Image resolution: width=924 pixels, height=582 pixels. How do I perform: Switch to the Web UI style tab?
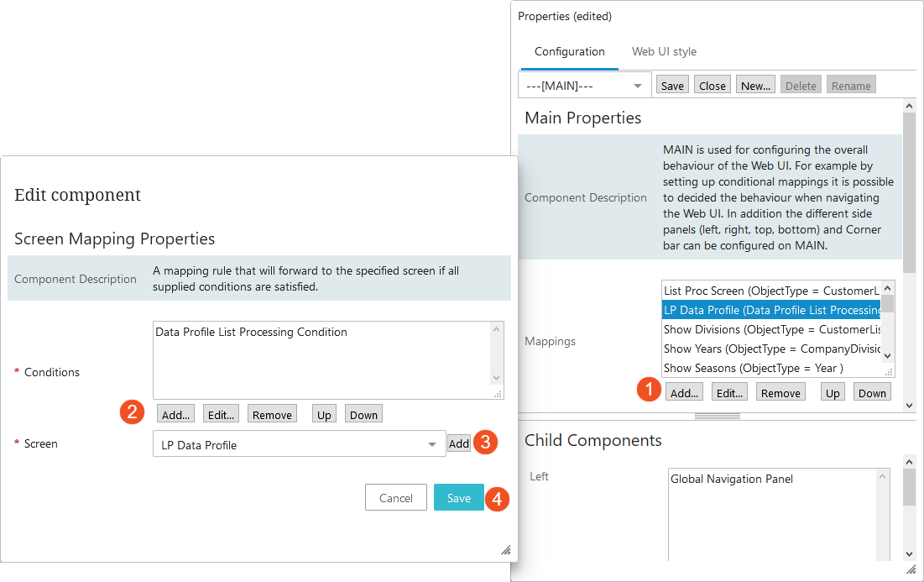664,51
